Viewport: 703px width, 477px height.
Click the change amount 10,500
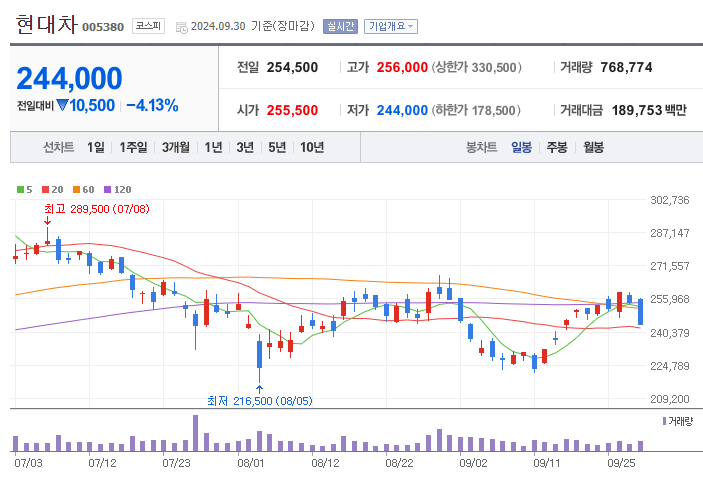(92, 105)
